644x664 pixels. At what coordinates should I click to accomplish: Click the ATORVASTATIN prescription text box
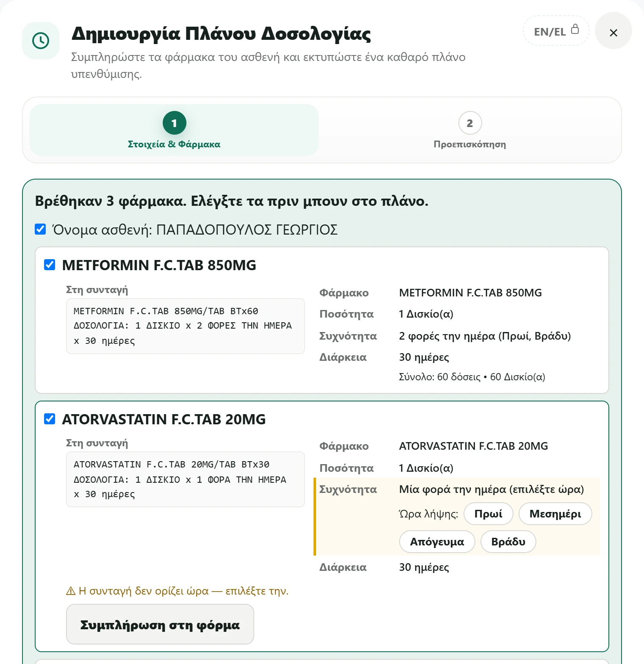tap(186, 479)
